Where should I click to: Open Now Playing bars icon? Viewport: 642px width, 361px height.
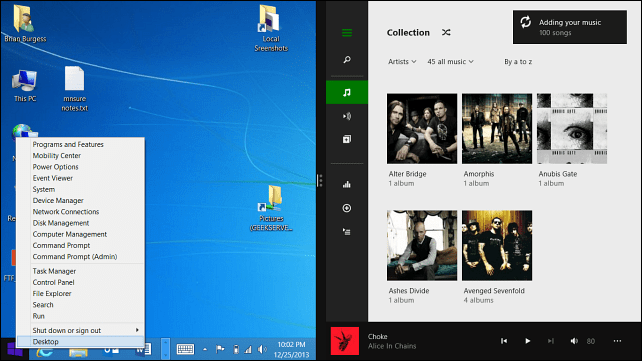click(347, 185)
